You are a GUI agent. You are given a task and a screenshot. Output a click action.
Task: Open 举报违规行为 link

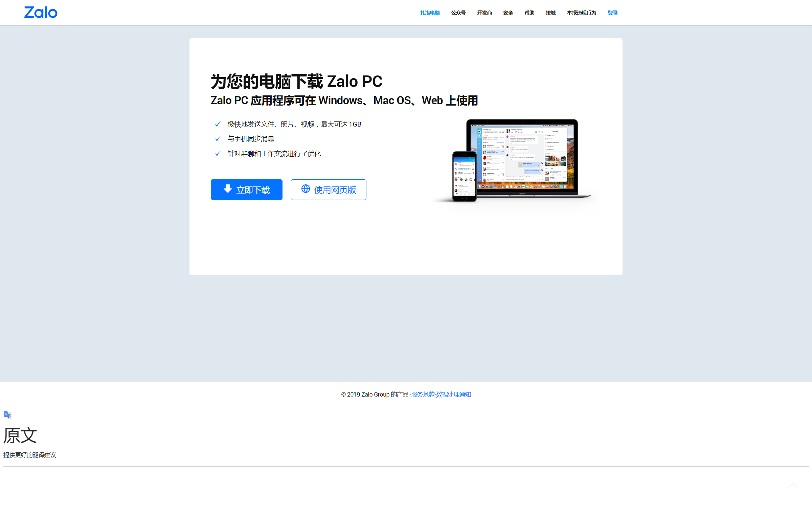[x=582, y=13]
